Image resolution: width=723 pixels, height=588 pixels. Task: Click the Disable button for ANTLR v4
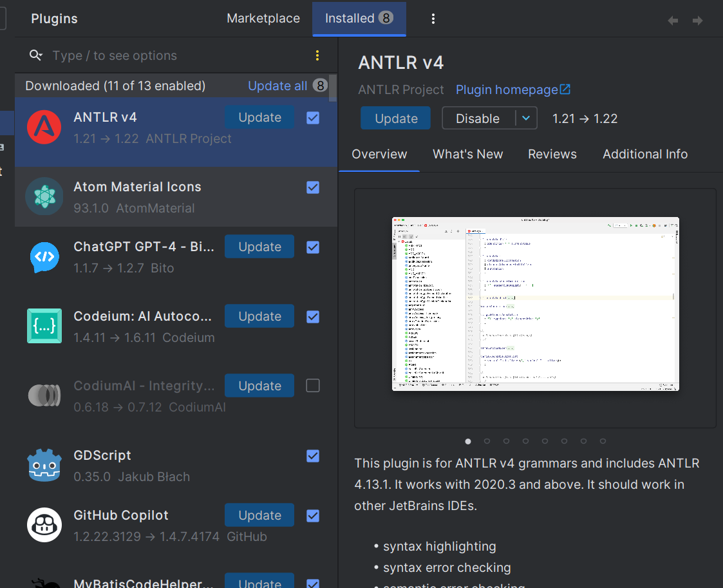pos(478,119)
